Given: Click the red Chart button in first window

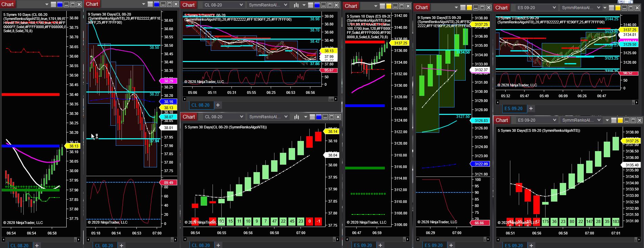Looking at the screenshot, I should coord(7,4).
